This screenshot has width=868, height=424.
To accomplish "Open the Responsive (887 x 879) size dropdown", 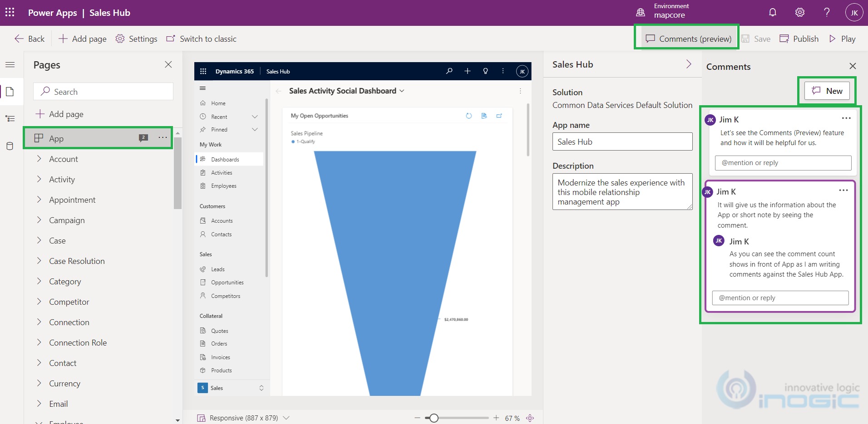I will pos(243,418).
